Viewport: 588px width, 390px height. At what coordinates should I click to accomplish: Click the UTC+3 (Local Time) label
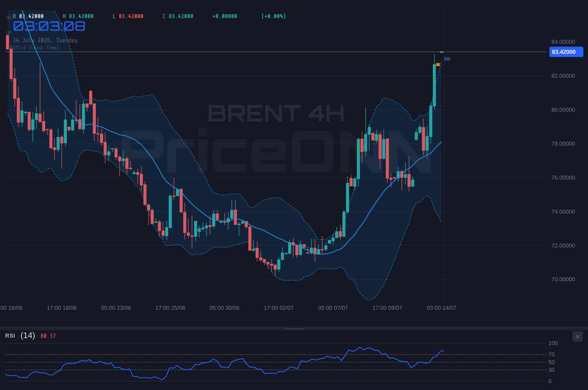[x=36, y=48]
